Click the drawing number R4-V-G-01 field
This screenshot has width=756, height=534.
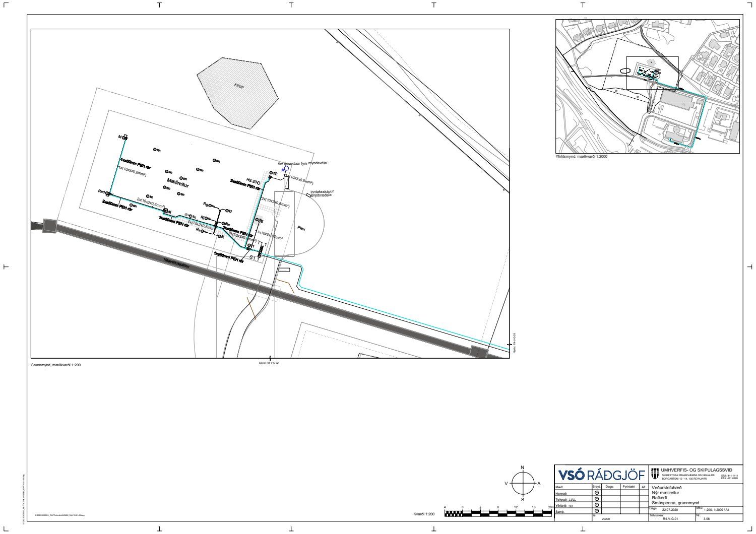670,518
